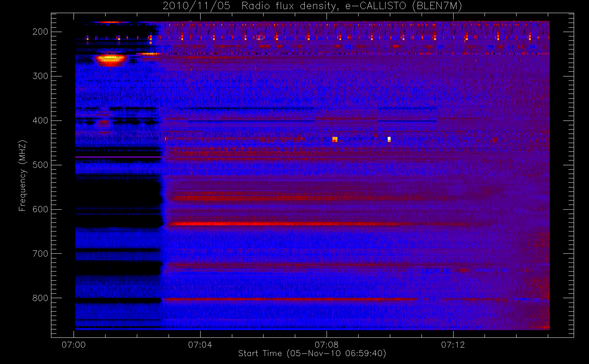The height and width of the screenshot is (364, 589).
Task: Click the 'Start Time (05-Nov-10 06:59:40)' label
Action: (x=312, y=353)
